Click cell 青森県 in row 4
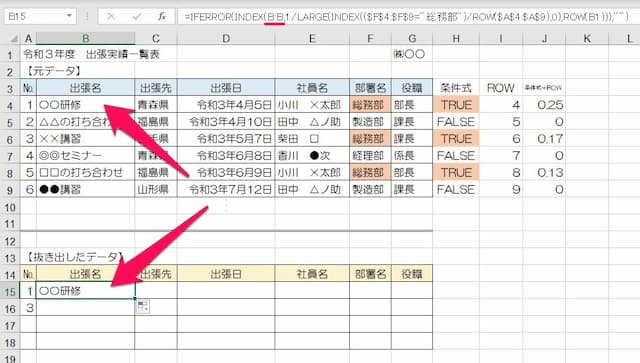 156,105
